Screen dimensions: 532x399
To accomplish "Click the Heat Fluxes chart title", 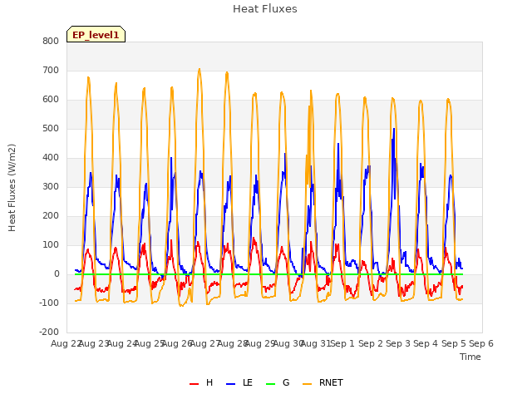I will pyautogui.click(x=265, y=9).
